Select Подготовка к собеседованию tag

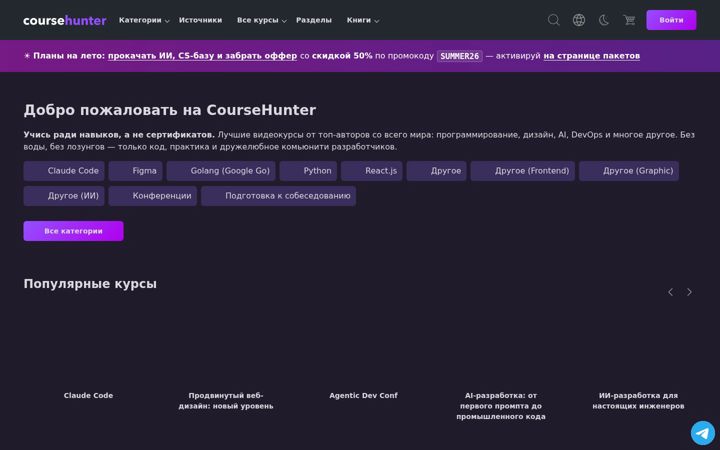pos(278,196)
